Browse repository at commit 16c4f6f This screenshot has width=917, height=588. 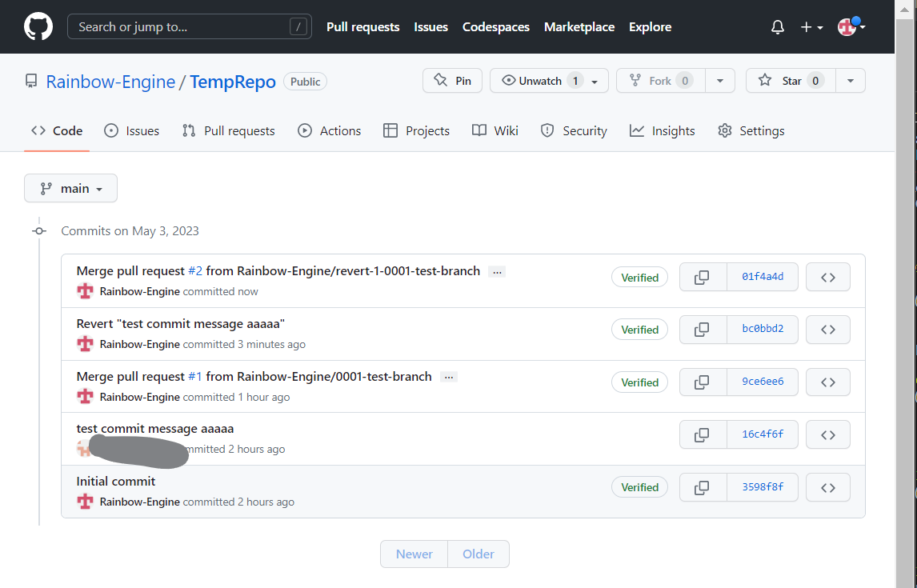pyautogui.click(x=828, y=435)
